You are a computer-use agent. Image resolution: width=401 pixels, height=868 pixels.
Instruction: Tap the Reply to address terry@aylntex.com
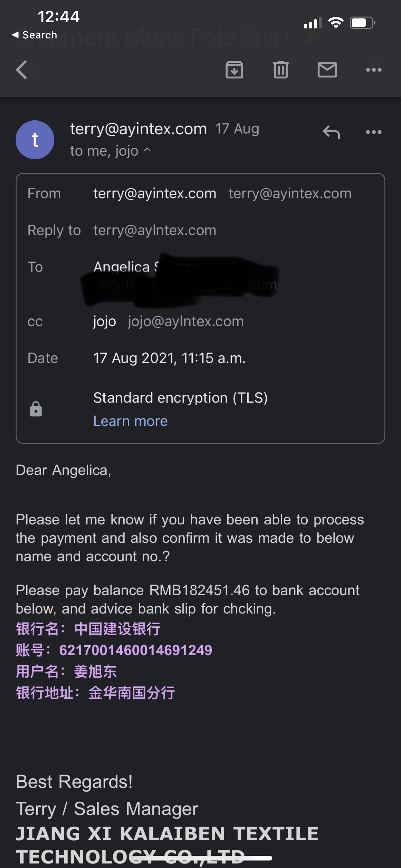[155, 231]
